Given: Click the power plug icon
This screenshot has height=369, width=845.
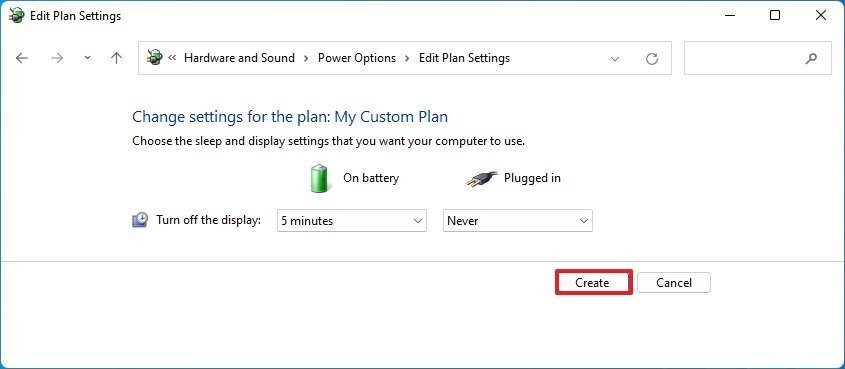Looking at the screenshot, I should tap(481, 179).
